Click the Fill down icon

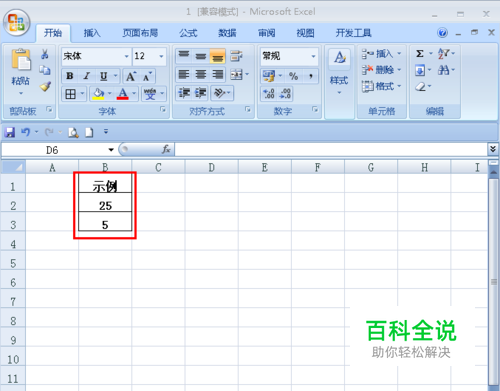point(420,70)
